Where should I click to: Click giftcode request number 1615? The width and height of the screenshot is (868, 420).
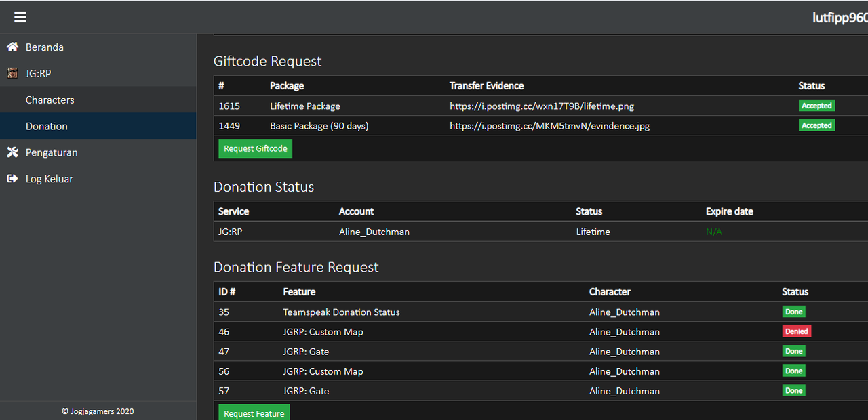(229, 106)
